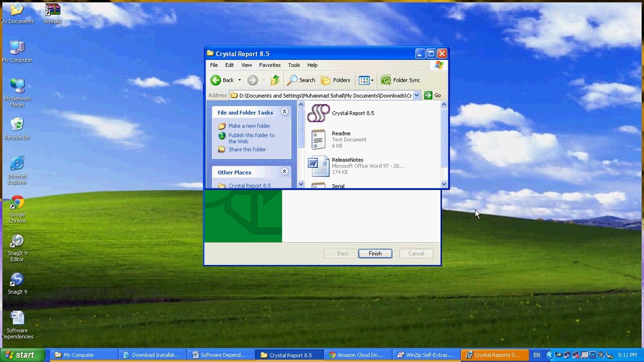Select the Serial file name
Screen dimensions: 644x362
(338, 186)
